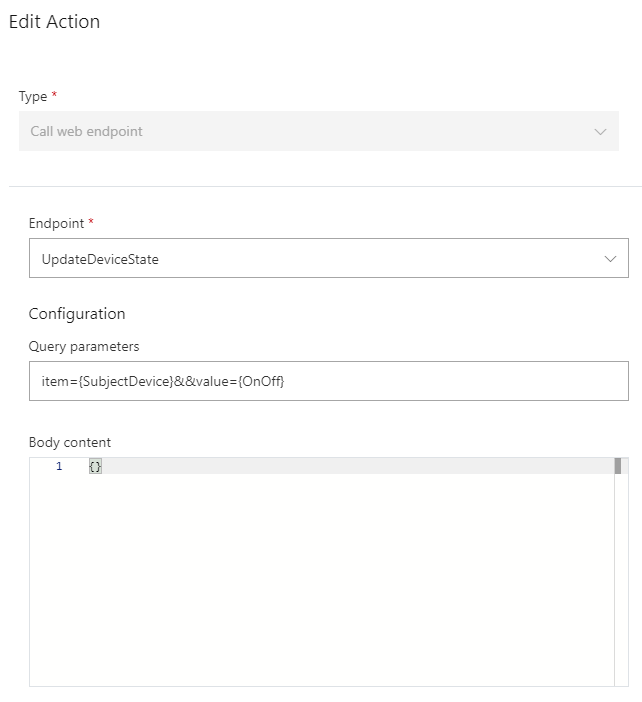Click the 'Type' field label
The height and width of the screenshot is (702, 642).
pyautogui.click(x=33, y=97)
